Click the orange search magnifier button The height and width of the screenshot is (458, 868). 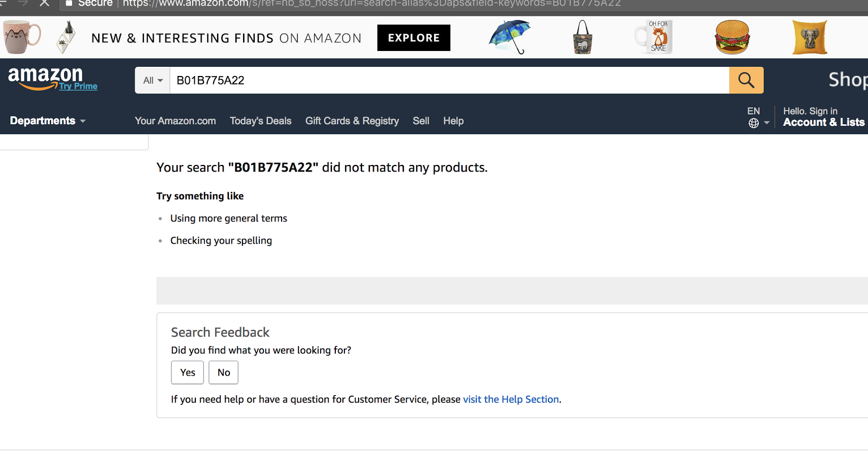point(746,80)
